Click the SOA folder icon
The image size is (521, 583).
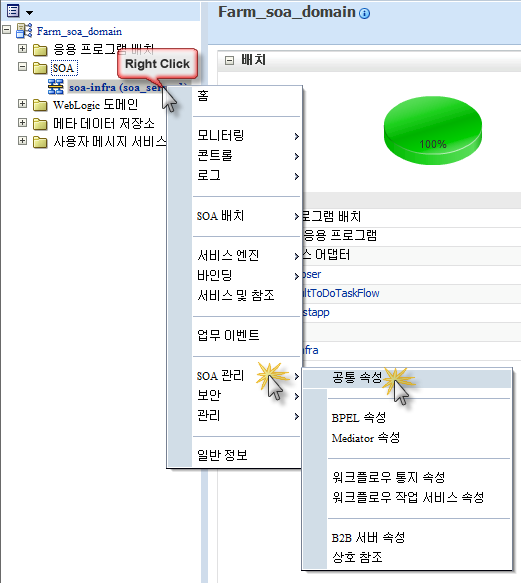coord(40,68)
